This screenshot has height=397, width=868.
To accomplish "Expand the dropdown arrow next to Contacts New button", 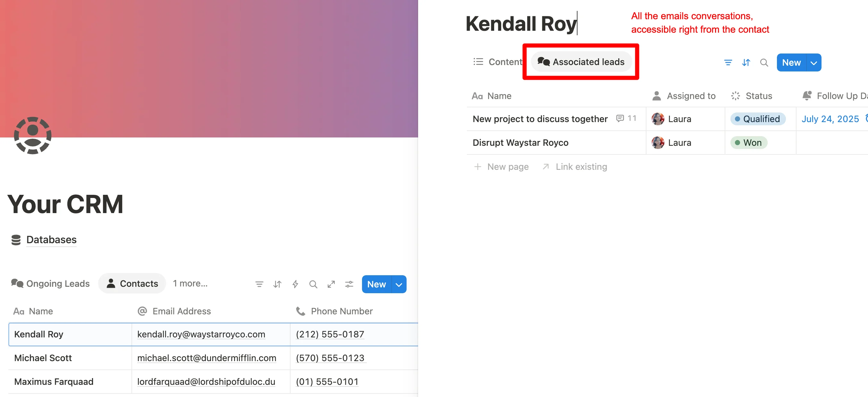I will click(x=399, y=285).
